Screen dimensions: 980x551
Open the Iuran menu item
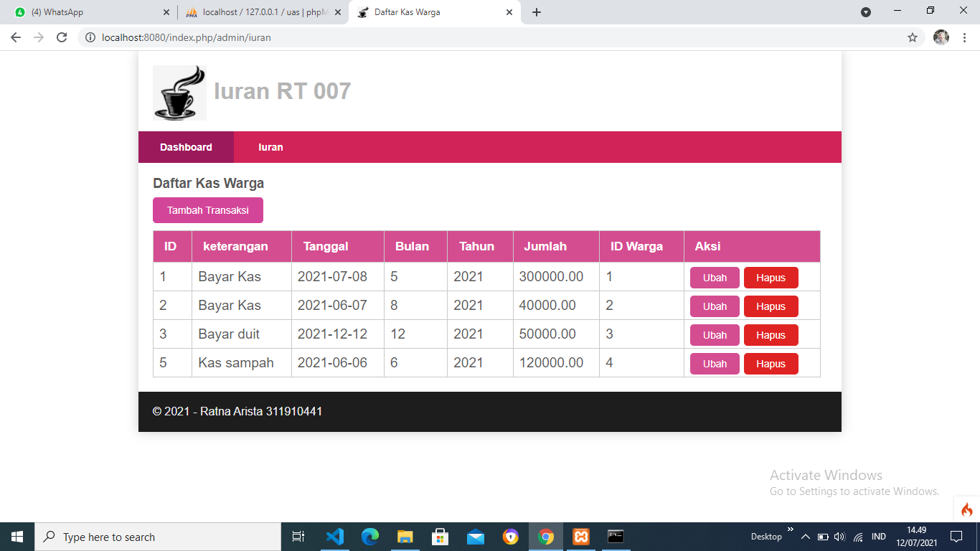[x=270, y=146]
